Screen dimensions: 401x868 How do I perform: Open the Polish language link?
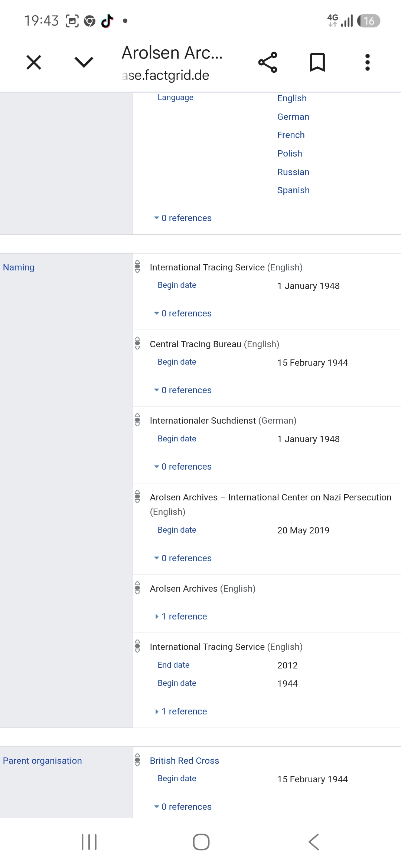click(x=290, y=154)
